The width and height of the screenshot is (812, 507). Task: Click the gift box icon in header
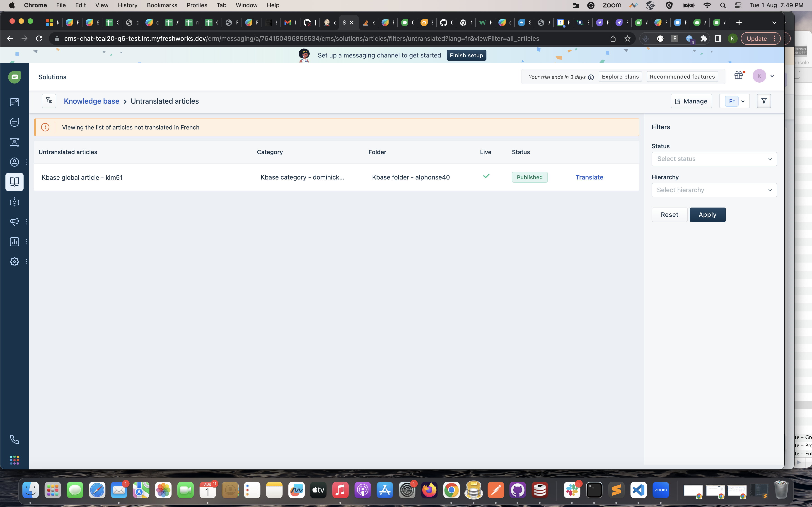pos(738,75)
